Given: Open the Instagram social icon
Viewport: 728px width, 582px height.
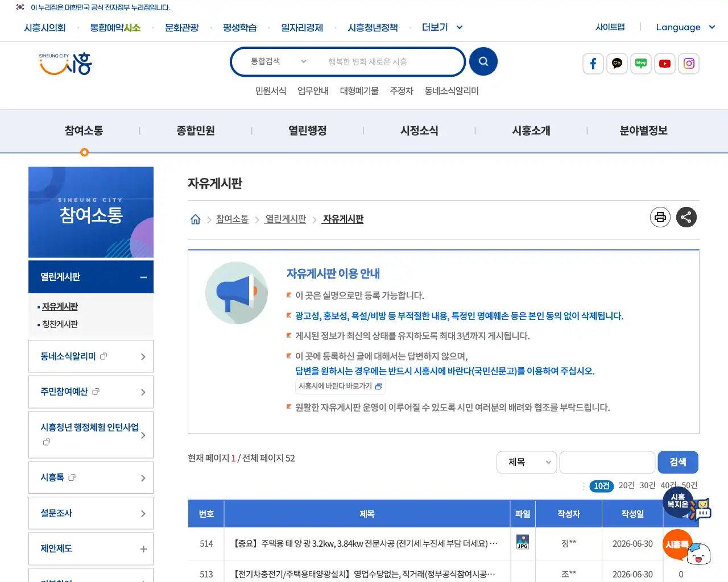Looking at the screenshot, I should tap(689, 64).
